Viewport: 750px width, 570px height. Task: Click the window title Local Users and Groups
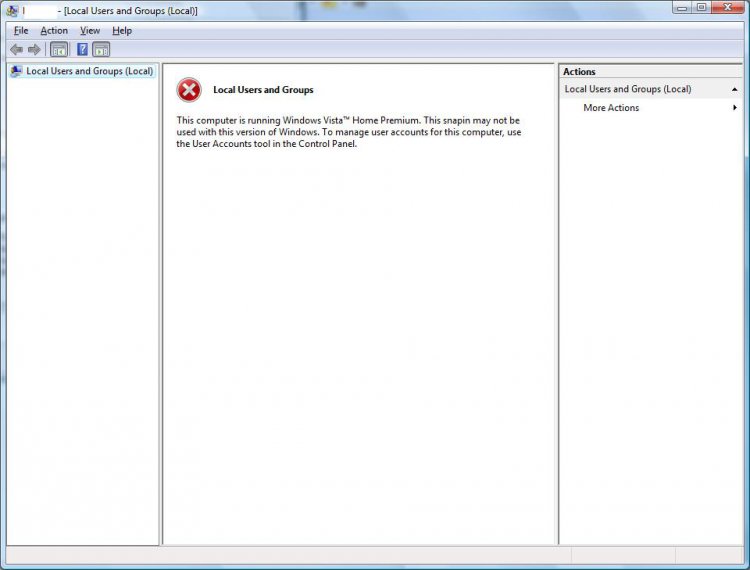[x=131, y=11]
